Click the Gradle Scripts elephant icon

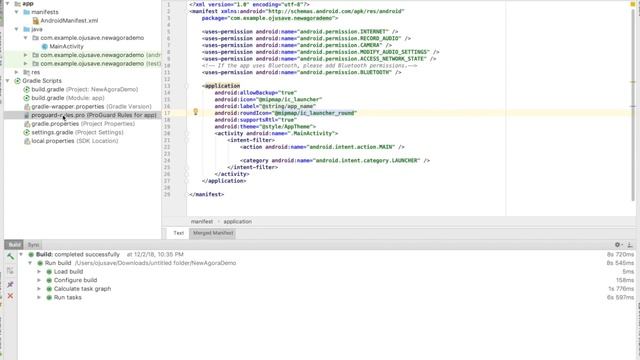click(18, 81)
